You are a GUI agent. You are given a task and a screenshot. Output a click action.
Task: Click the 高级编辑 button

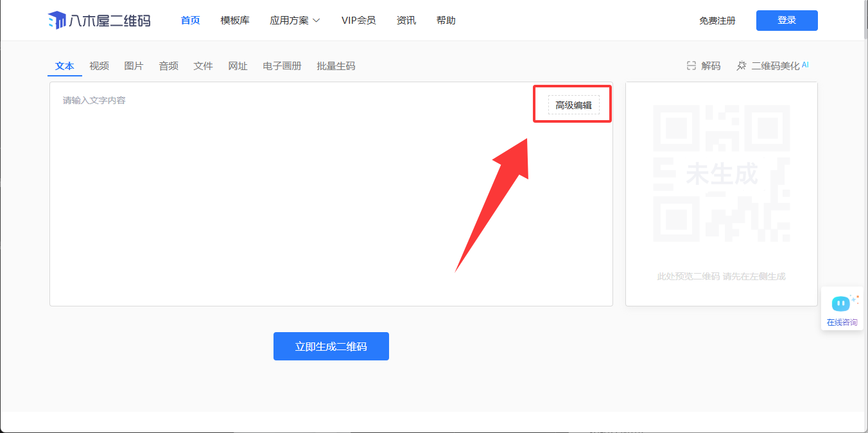[573, 105]
